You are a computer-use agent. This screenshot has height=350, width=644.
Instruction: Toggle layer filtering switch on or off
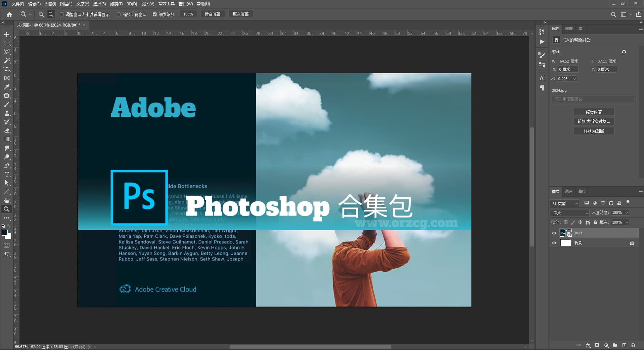[x=628, y=202]
